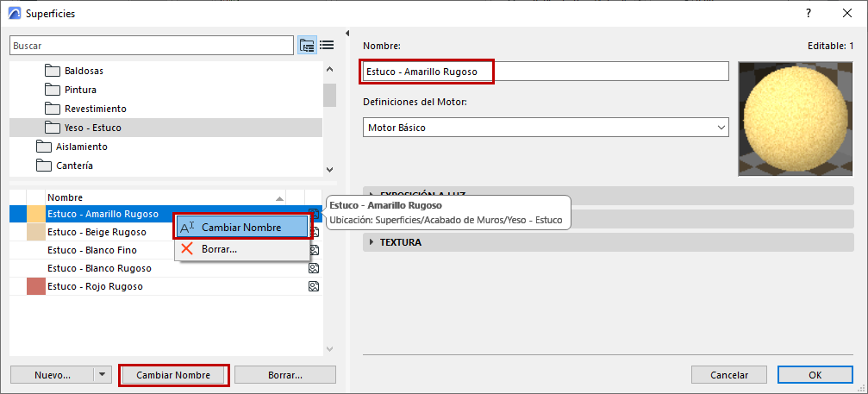The image size is (868, 394).
Task: Click Cambiar Nombre button at bottom
Action: coord(173,375)
